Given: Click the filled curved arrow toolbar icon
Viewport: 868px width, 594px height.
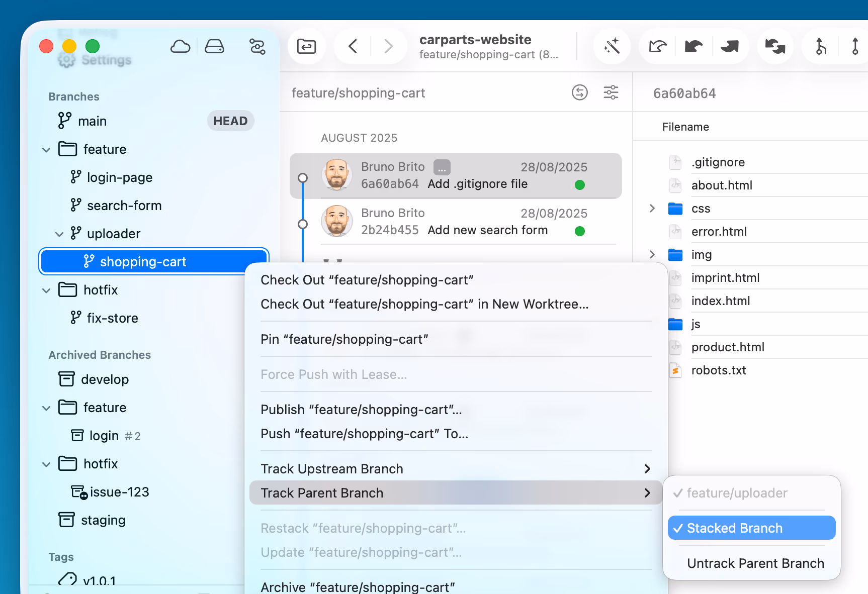Looking at the screenshot, I should click(x=693, y=47).
